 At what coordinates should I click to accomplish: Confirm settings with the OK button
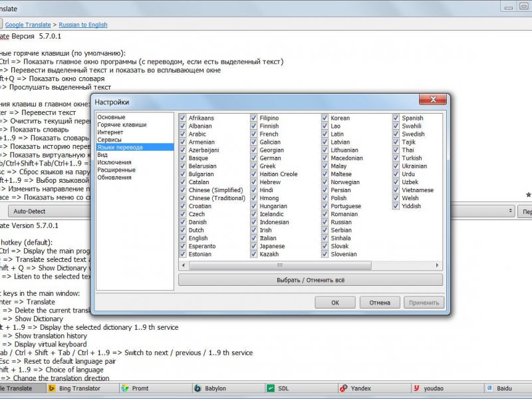335,303
